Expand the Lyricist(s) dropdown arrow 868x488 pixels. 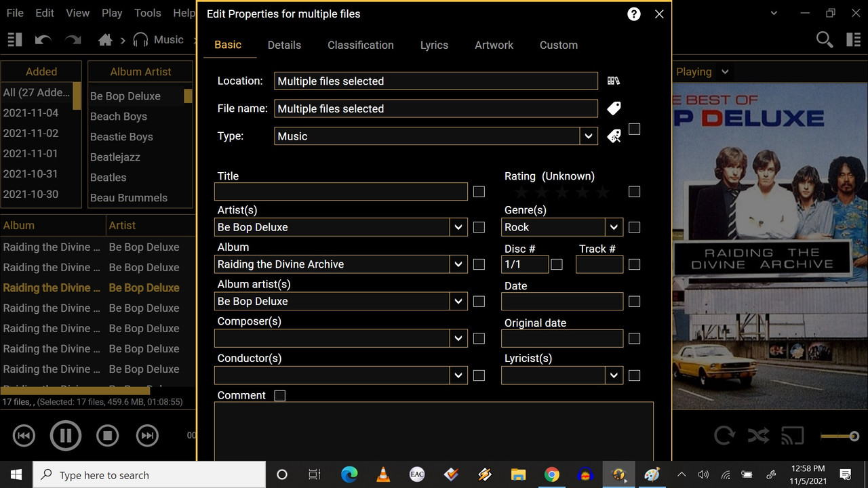pos(614,375)
